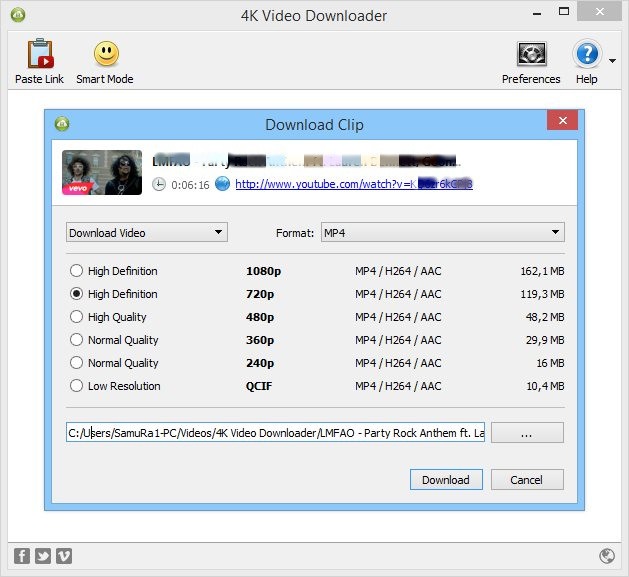Open the Download Video dropdown
629x577 pixels.
147,232
